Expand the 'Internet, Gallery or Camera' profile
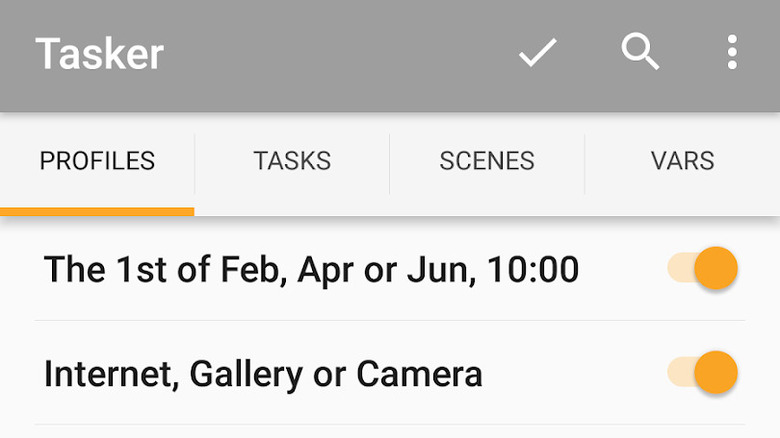The image size is (780, 438). [263, 373]
